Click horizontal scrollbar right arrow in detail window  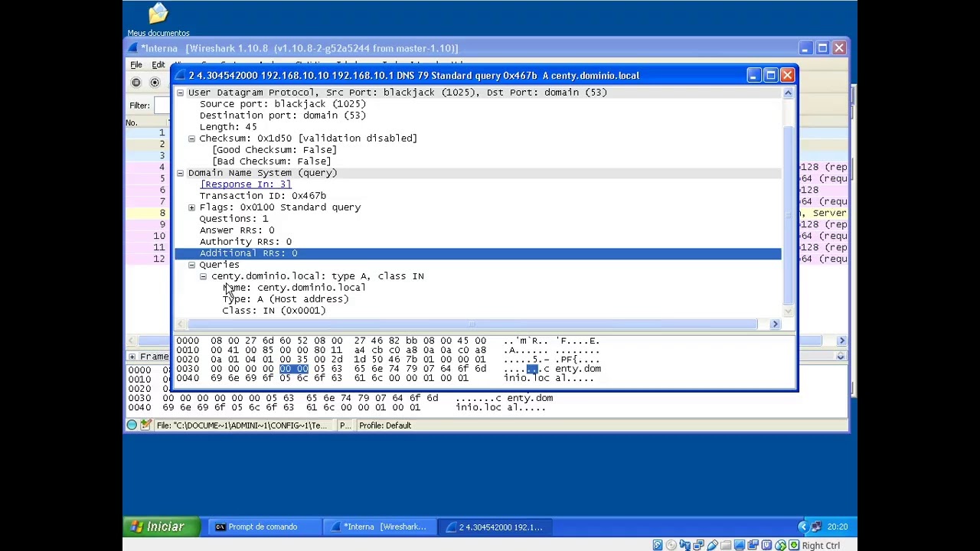point(775,324)
